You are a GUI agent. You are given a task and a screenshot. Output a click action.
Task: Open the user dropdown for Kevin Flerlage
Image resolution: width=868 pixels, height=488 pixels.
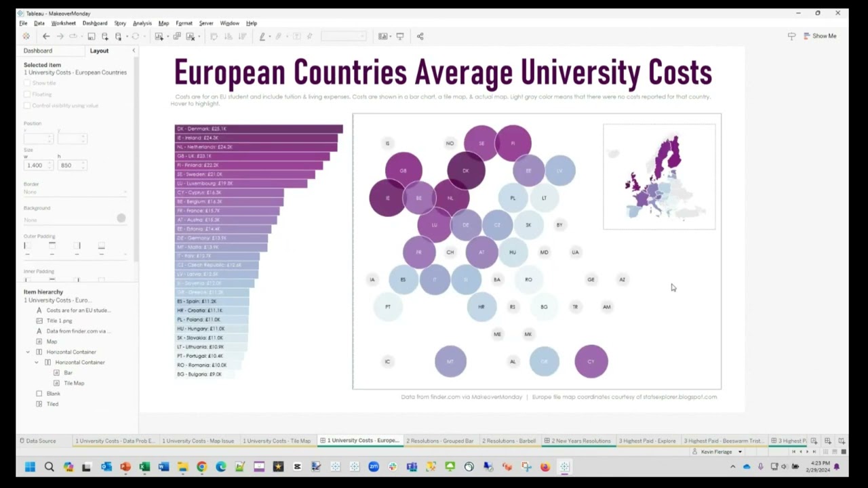[x=740, y=451]
